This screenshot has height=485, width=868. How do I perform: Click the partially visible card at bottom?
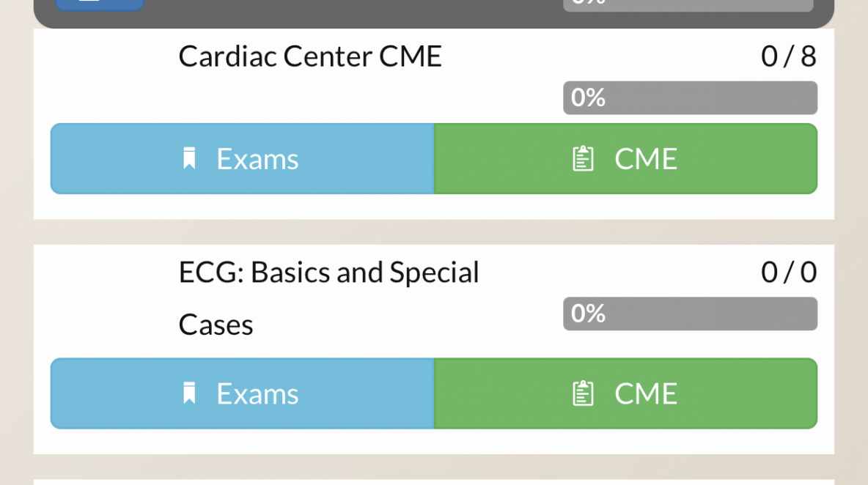pyautogui.click(x=434, y=482)
